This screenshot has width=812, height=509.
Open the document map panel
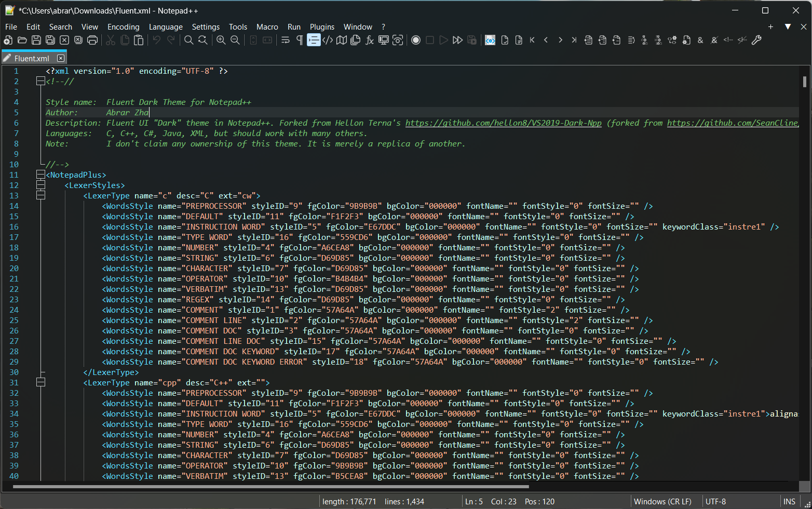pos(342,40)
